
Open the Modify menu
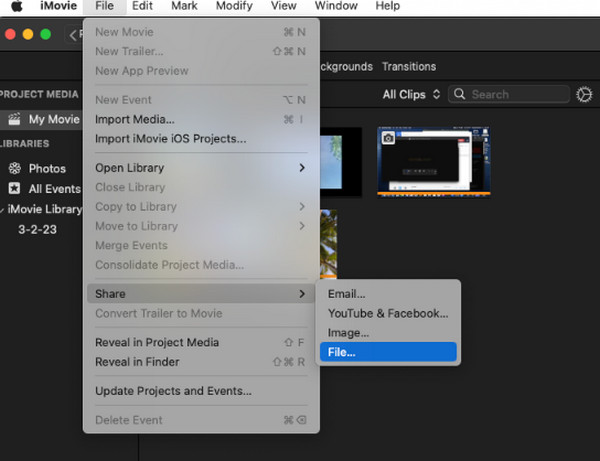click(x=234, y=6)
